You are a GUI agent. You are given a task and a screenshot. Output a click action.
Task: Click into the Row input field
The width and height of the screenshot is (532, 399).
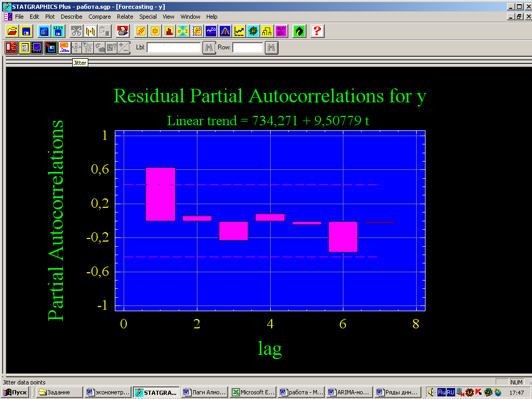point(248,47)
